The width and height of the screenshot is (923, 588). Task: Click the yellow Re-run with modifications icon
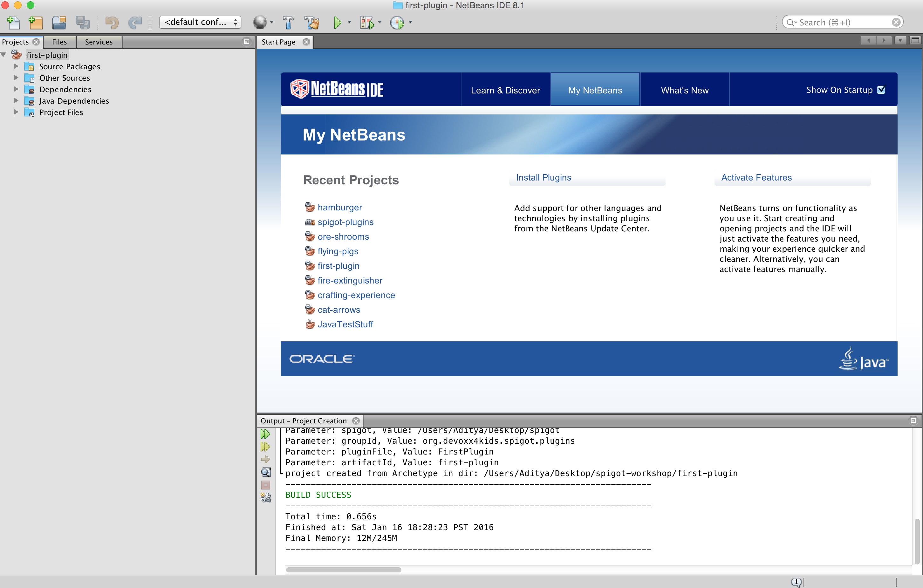click(265, 447)
